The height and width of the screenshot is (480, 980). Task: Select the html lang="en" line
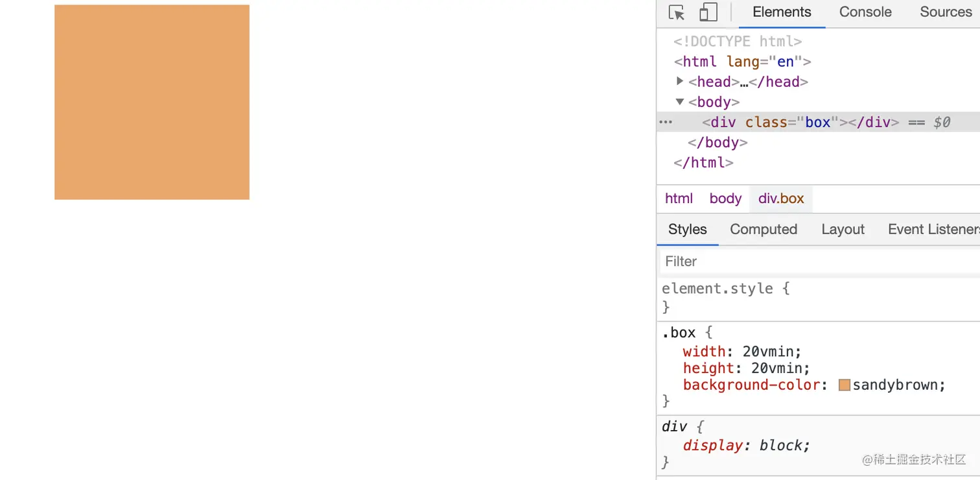click(x=743, y=62)
